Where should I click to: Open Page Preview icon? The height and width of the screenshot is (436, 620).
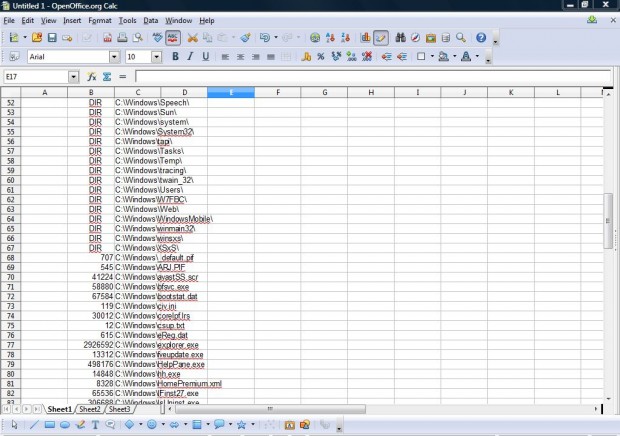(138, 38)
